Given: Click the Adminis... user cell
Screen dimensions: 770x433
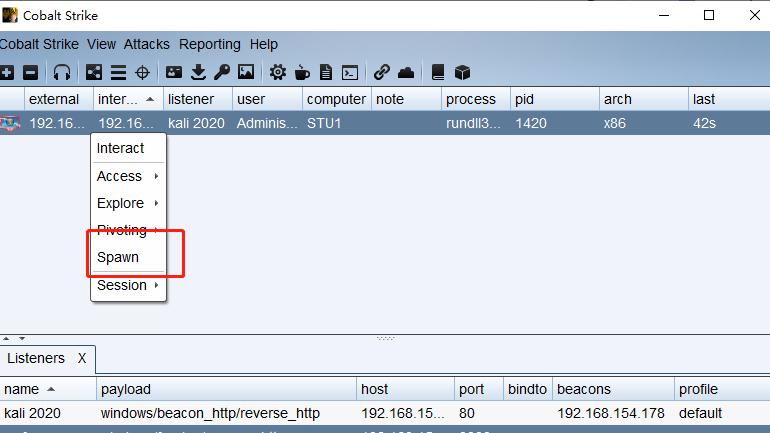Looking at the screenshot, I should tap(268, 123).
